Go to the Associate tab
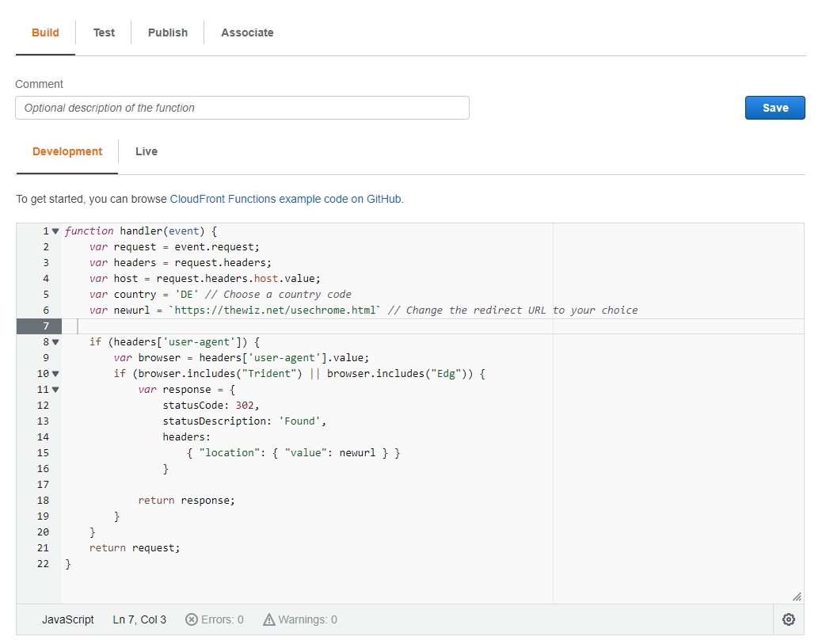This screenshot has height=644, width=826. (x=247, y=32)
